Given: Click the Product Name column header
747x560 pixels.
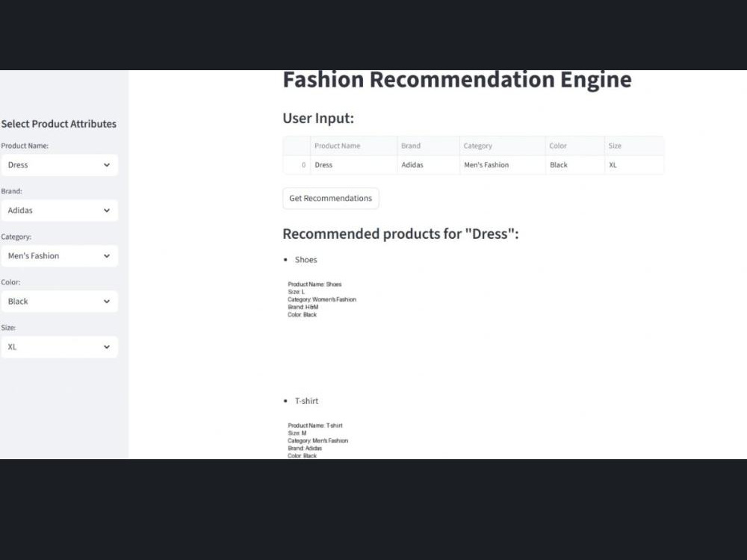Looking at the screenshot, I should [x=354, y=146].
